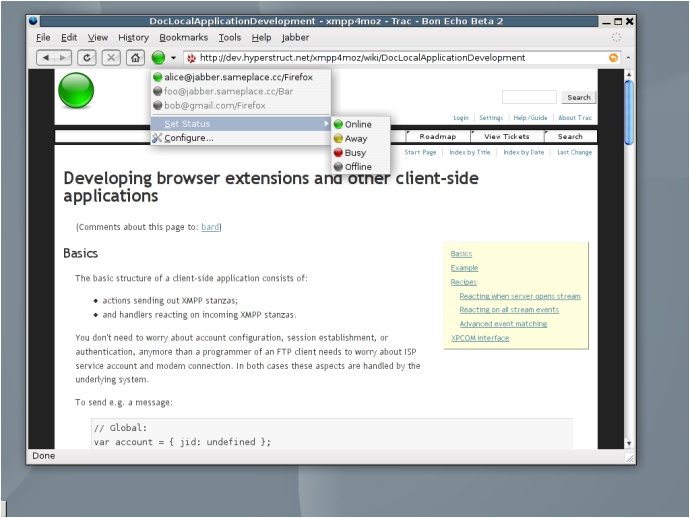Click the scrollbar down arrow
The image size is (690, 518).
click(x=629, y=443)
